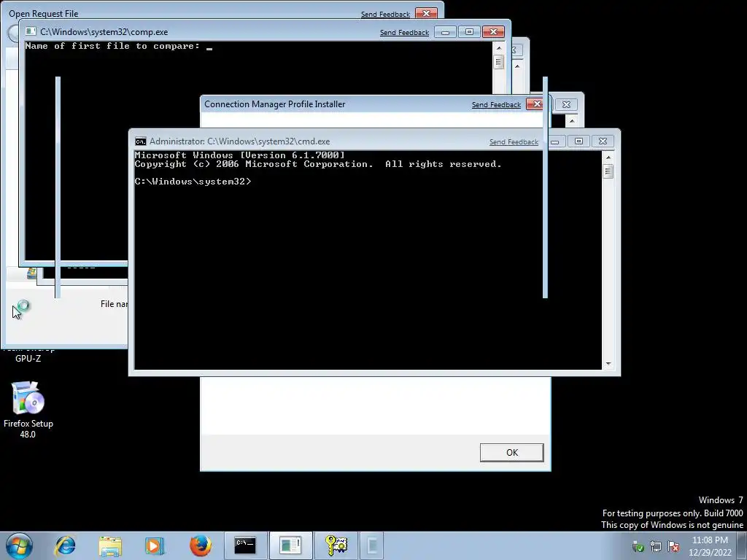Open the Windows Start orb
Image resolution: width=747 pixels, height=560 pixels.
click(19, 545)
